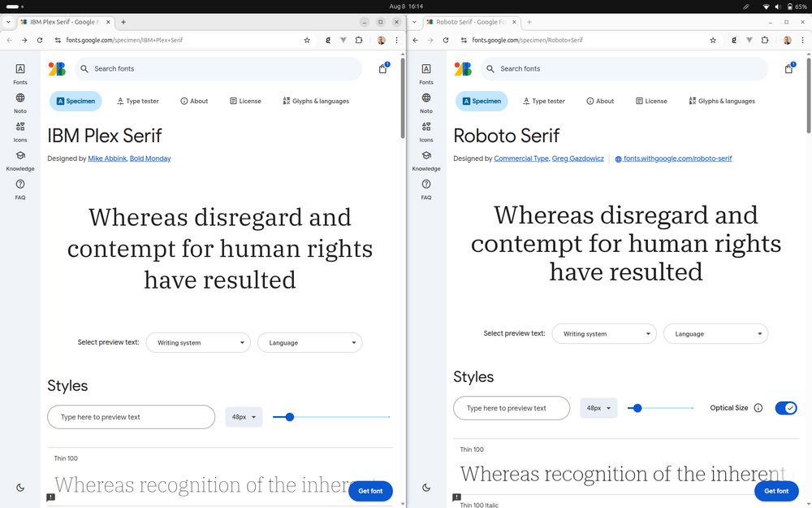
Task: Open Noto section in IBM Plex Serif window sidebar
Action: [x=20, y=102]
